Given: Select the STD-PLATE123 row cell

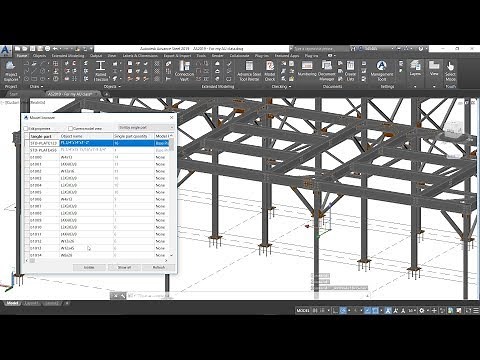Looking at the screenshot, I should pos(44,143).
